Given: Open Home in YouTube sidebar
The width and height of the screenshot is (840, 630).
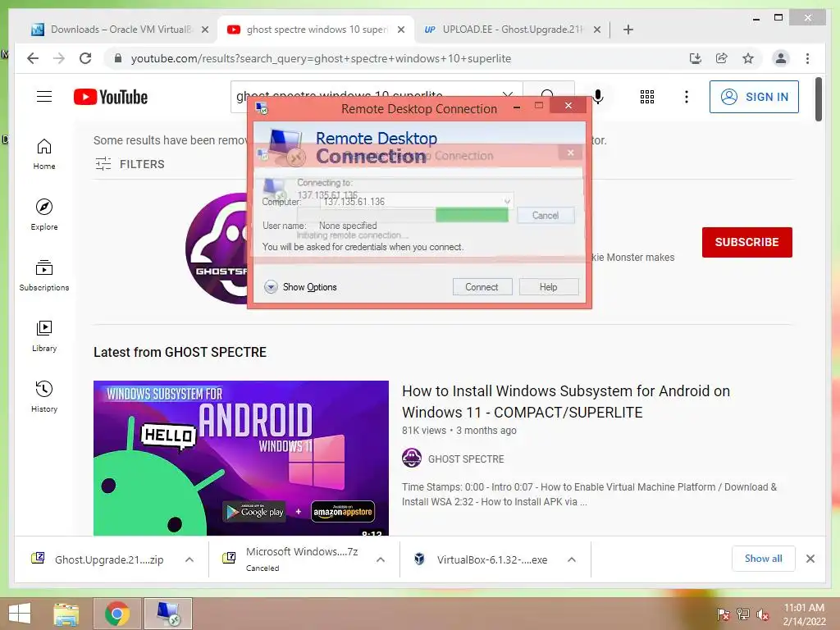Looking at the screenshot, I should pos(44,154).
